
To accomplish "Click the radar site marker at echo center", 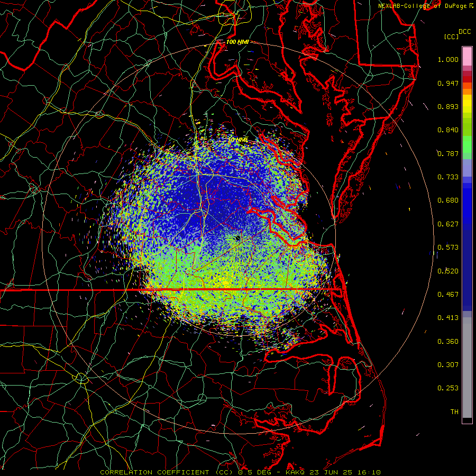I will (237, 238).
